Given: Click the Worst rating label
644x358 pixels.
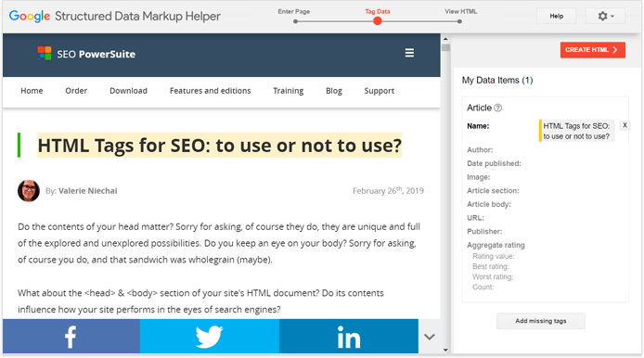Looking at the screenshot, I should click(493, 276).
